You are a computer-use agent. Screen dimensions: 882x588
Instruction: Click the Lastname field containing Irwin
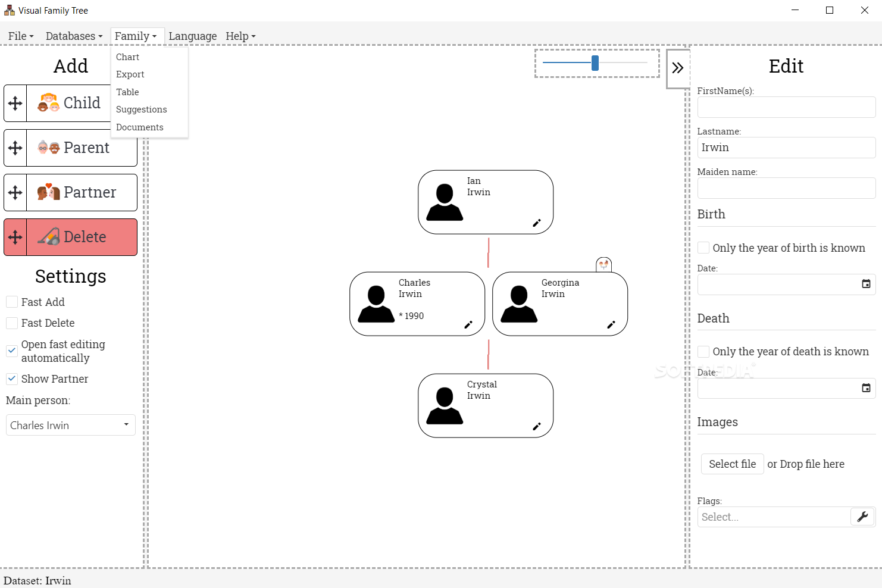click(x=786, y=148)
